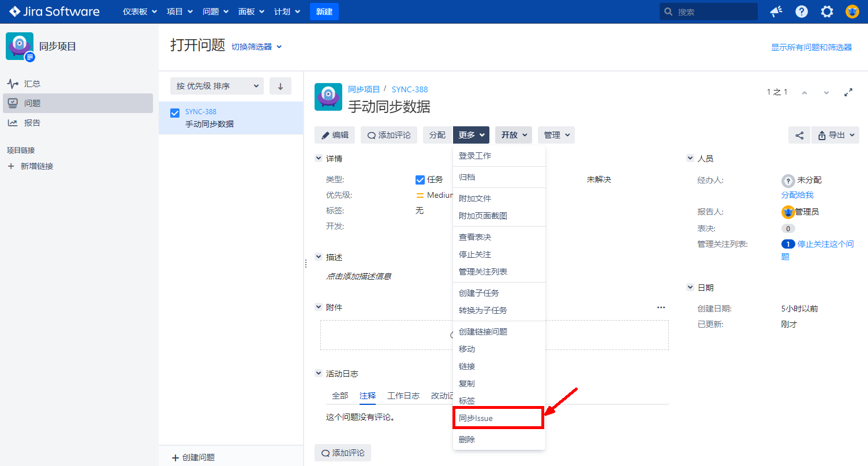This screenshot has width=868, height=466.
Task: Expand issue to full screen view
Action: click(x=848, y=92)
